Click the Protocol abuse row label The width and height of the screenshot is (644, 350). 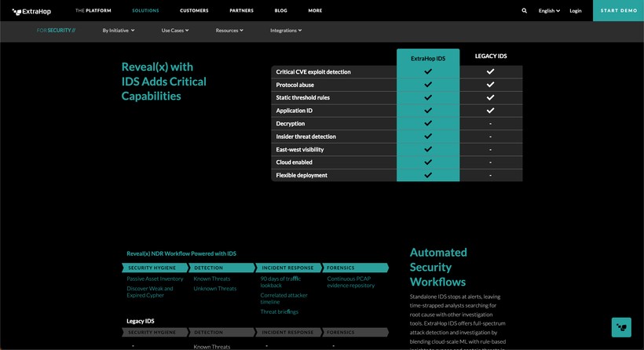click(x=295, y=85)
